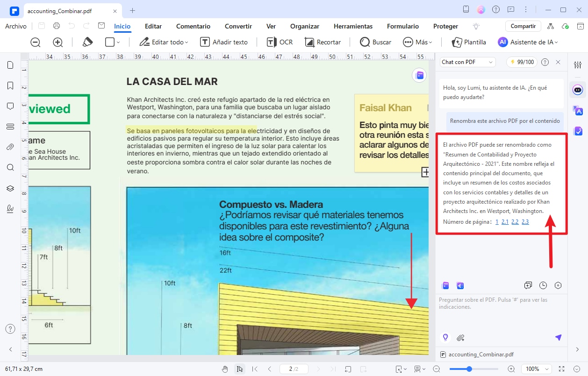Screen dimensions: 588x376
Task: Open page link 2.3 in the AI response
Action: [x=525, y=222]
